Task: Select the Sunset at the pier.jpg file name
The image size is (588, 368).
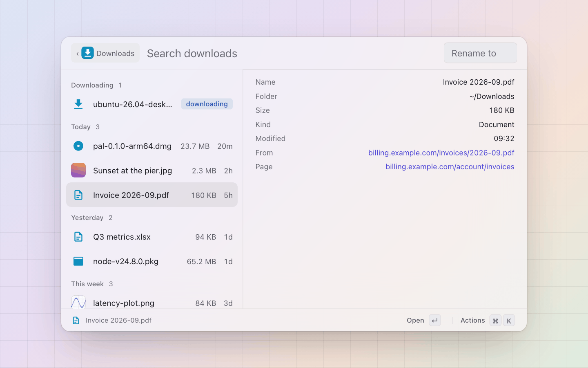Action: [x=132, y=171]
